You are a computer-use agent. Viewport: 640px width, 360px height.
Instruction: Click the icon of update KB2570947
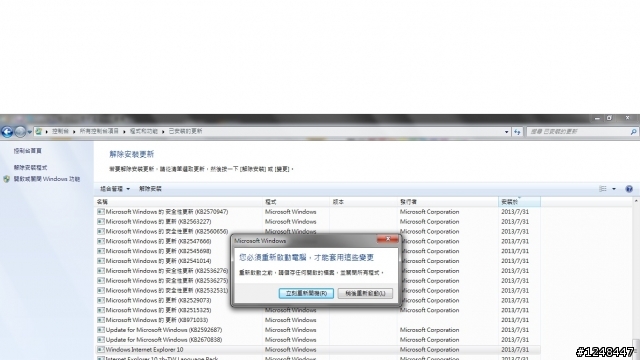point(100,212)
